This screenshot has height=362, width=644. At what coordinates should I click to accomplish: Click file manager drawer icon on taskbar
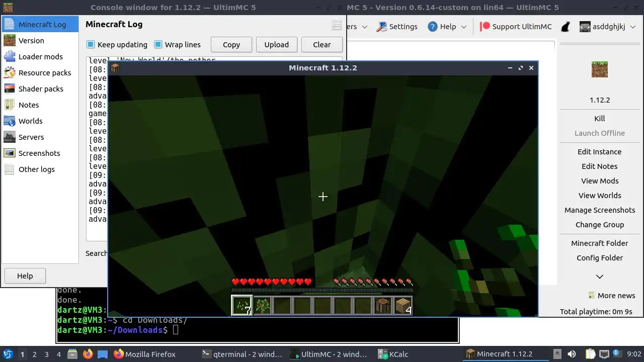[72, 354]
